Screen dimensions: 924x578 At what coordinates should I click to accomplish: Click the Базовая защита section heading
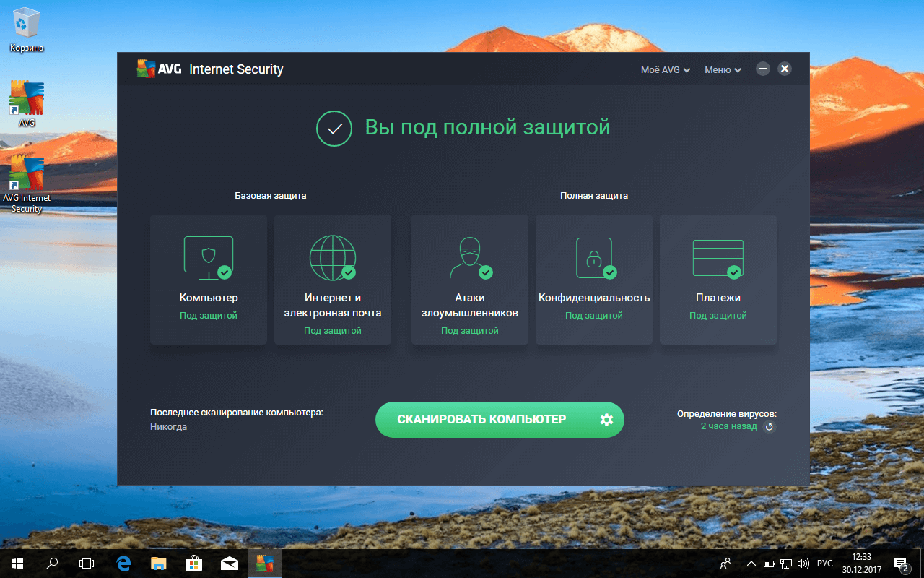click(271, 196)
